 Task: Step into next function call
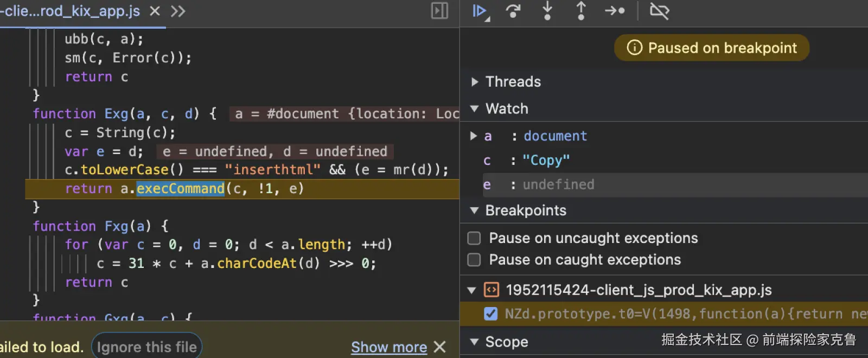click(x=547, y=11)
